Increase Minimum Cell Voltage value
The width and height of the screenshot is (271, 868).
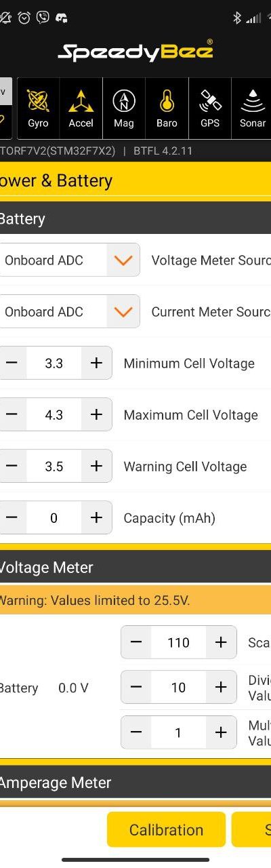[x=96, y=363]
